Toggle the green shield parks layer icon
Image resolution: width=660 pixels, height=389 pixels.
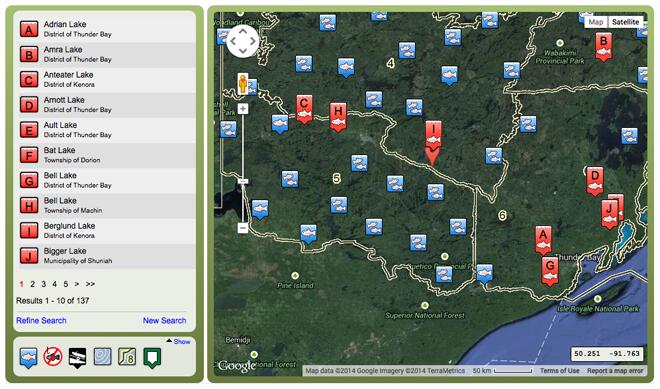point(152,357)
